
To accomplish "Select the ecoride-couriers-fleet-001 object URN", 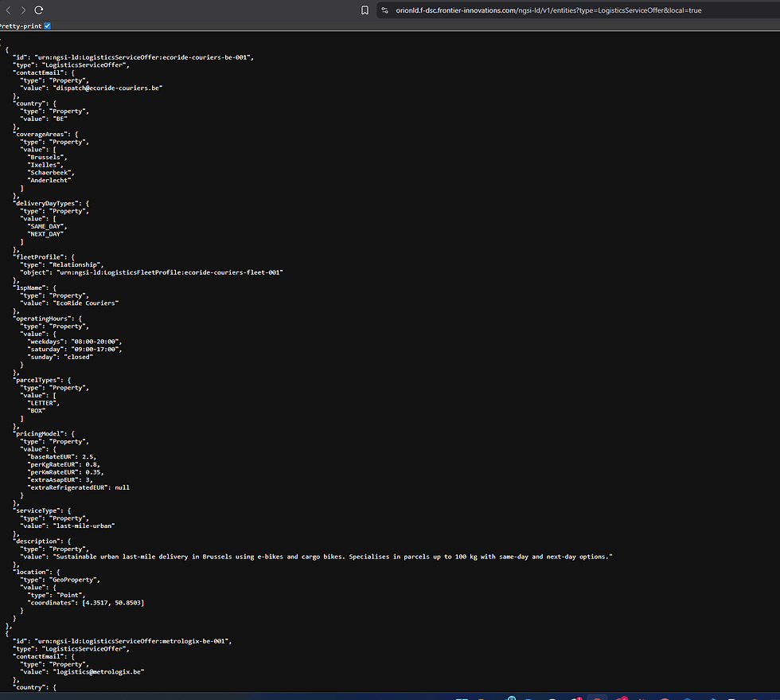I will coord(170,272).
